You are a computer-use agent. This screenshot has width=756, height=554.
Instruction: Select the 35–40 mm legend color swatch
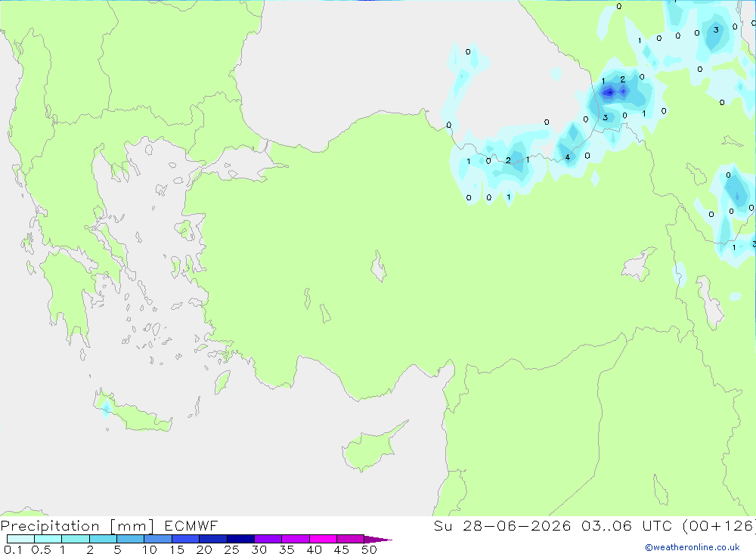coord(296,539)
